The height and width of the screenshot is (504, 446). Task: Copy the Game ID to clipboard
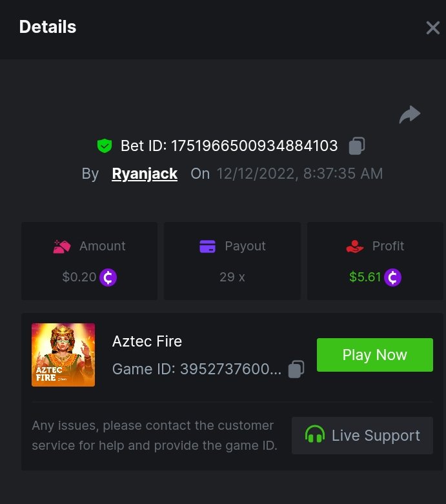click(x=296, y=369)
